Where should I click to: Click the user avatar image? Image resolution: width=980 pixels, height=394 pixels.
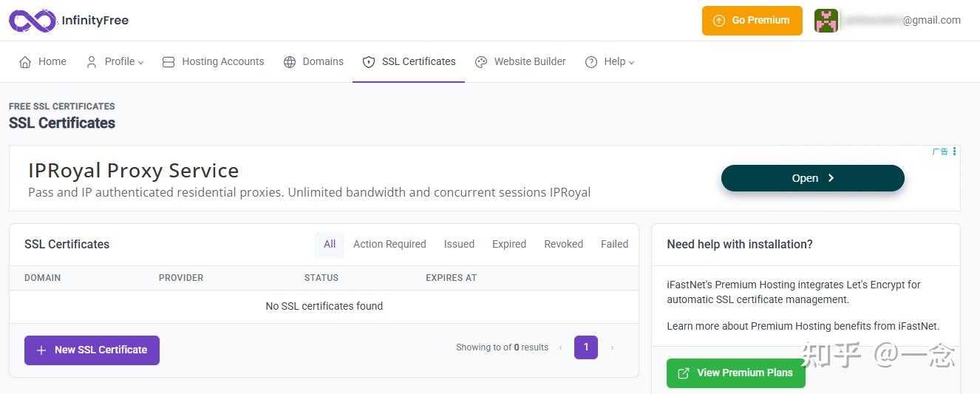click(x=826, y=21)
